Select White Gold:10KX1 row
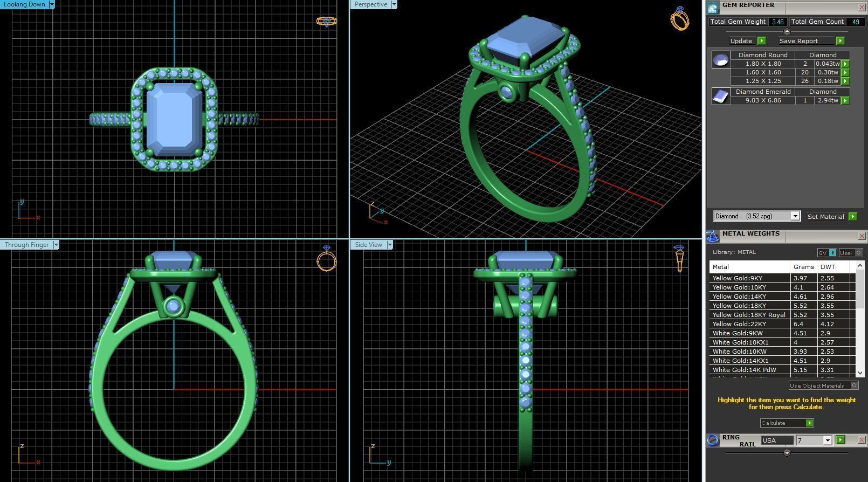The width and height of the screenshot is (868, 482). 782,342
